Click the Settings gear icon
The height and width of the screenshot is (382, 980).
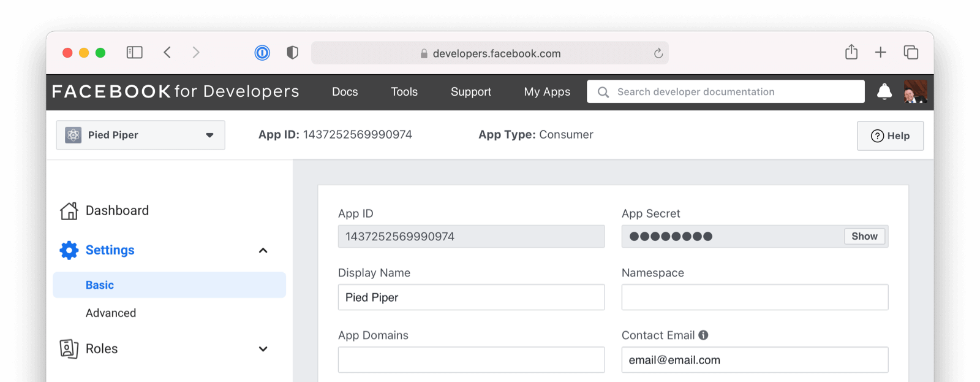point(69,250)
